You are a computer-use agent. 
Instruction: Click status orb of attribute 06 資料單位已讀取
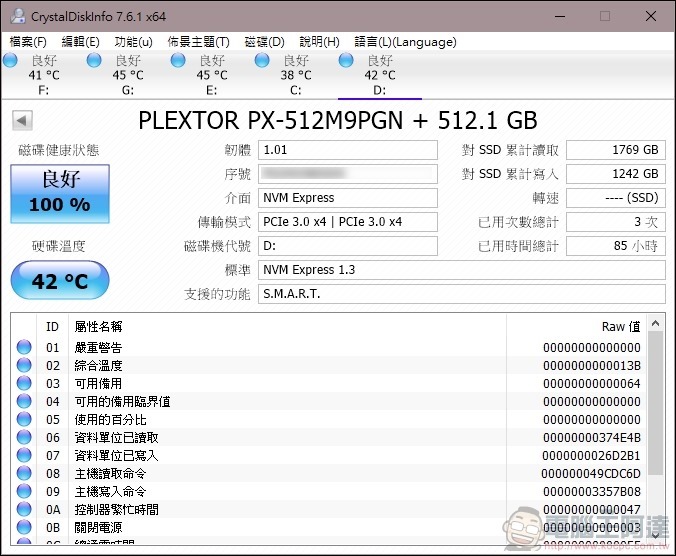coord(24,437)
